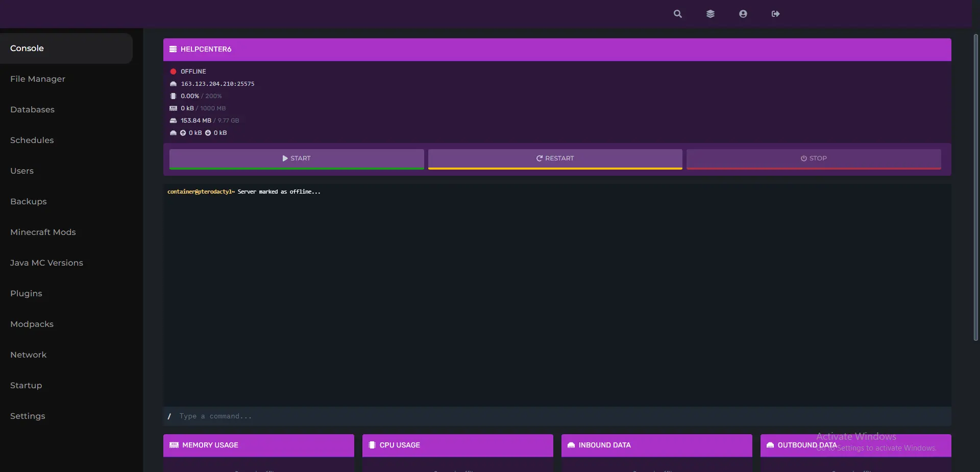Image resolution: width=980 pixels, height=472 pixels.
Task: Navigate to the Backups page
Action: pyautogui.click(x=28, y=201)
